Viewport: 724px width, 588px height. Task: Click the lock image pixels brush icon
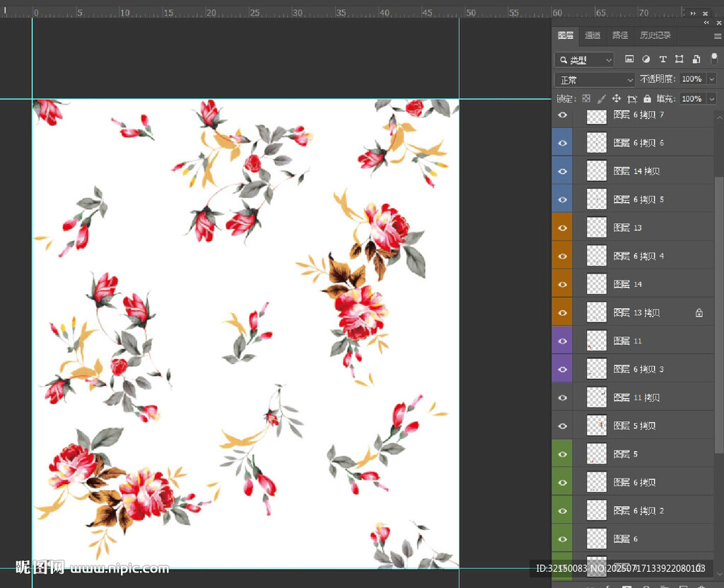click(601, 99)
